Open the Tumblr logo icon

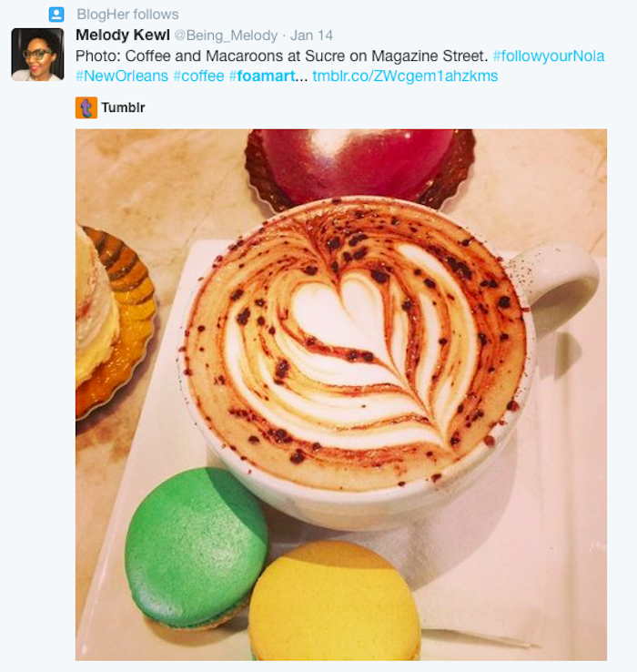pos(86,107)
